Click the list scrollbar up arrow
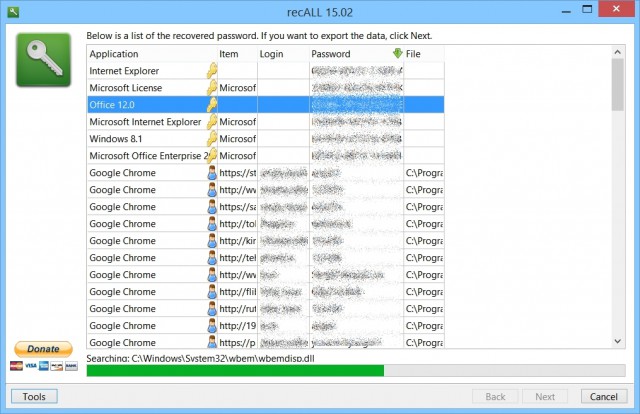640x414 pixels. pyautogui.click(x=618, y=52)
